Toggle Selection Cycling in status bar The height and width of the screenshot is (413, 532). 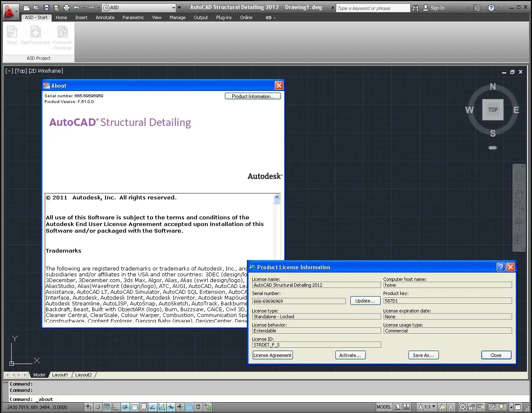click(x=207, y=407)
